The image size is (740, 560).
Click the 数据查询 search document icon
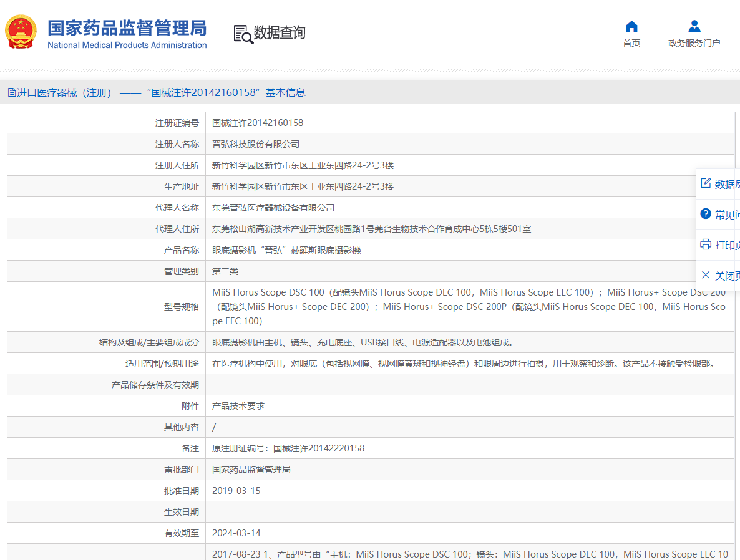[243, 34]
